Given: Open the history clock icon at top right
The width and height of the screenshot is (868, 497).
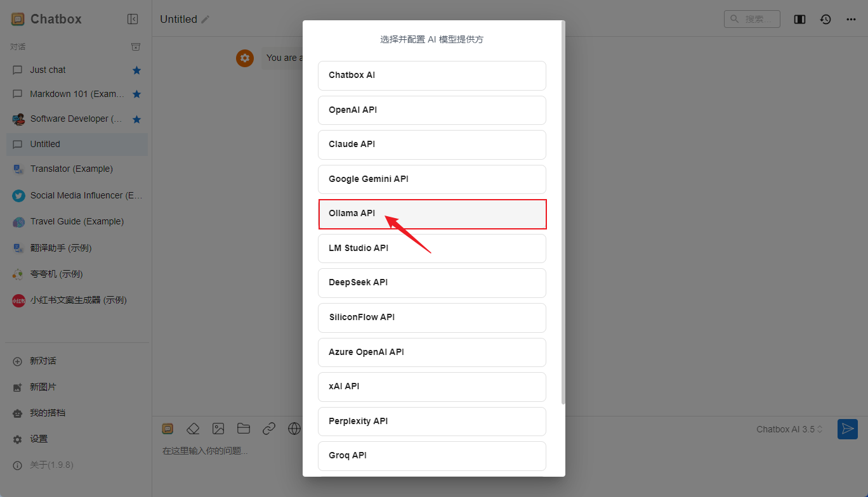Looking at the screenshot, I should (825, 19).
